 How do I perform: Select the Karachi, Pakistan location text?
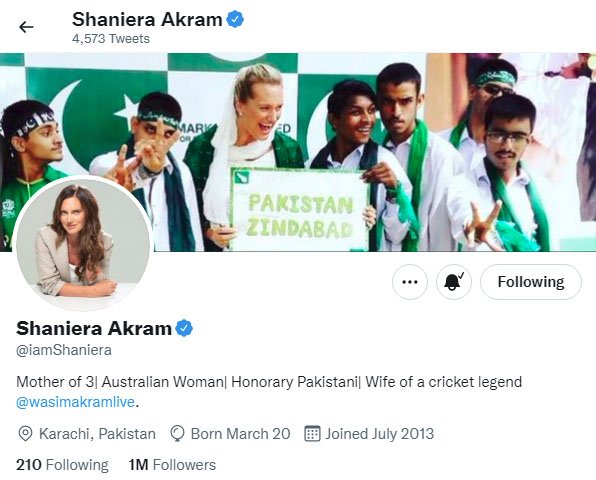click(97, 434)
